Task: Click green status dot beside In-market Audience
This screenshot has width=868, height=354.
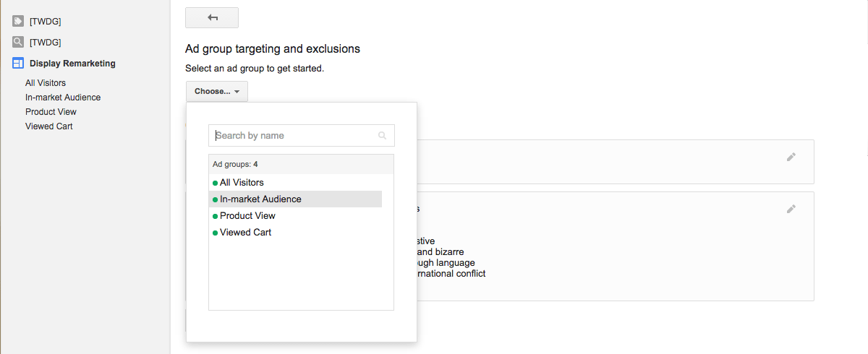Action: 215,200
